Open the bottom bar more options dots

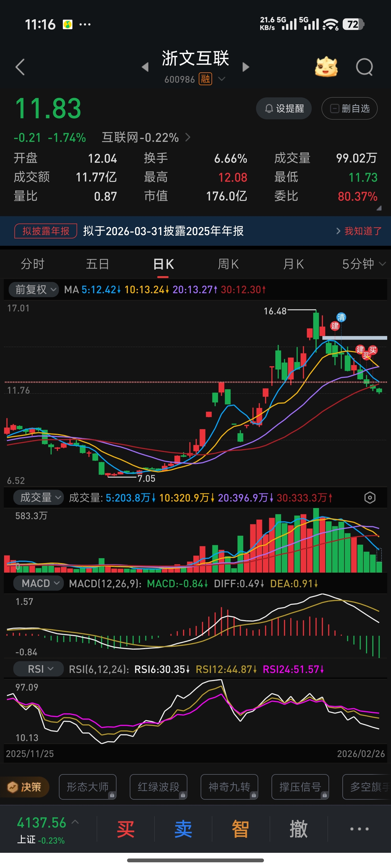point(359,829)
